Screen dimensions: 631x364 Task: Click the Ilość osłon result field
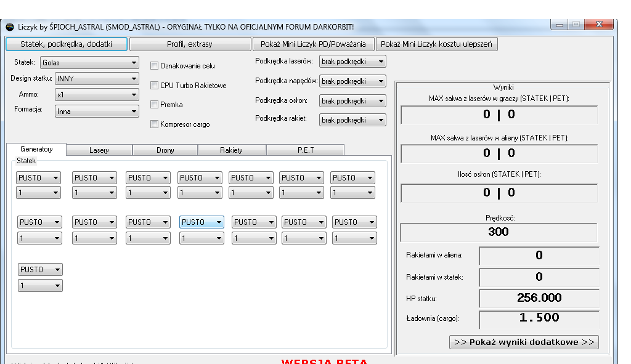click(x=499, y=193)
